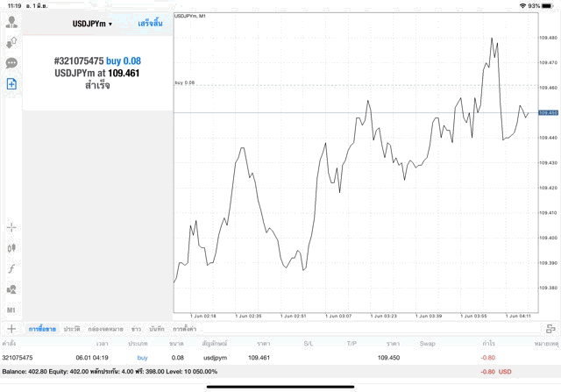Image resolution: width=561 pixels, height=392 pixels.
Task: Open the indicators f icon
Action: point(12,268)
